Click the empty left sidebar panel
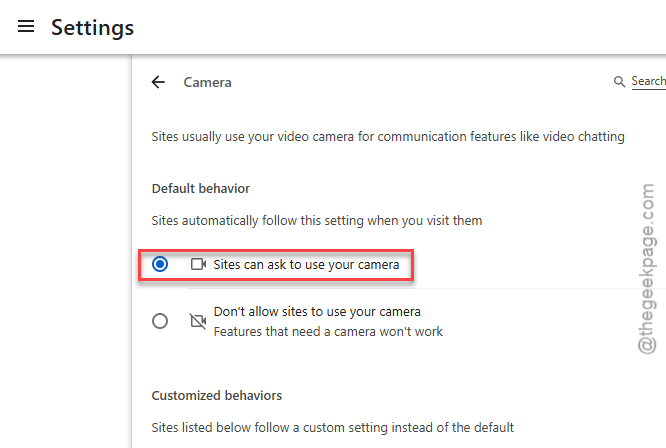This screenshot has height=448, width=666. 65,251
